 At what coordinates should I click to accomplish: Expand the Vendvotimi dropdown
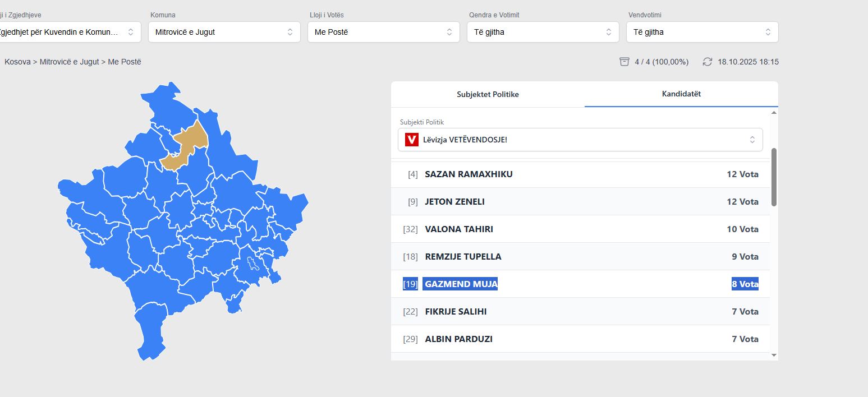[x=702, y=32]
